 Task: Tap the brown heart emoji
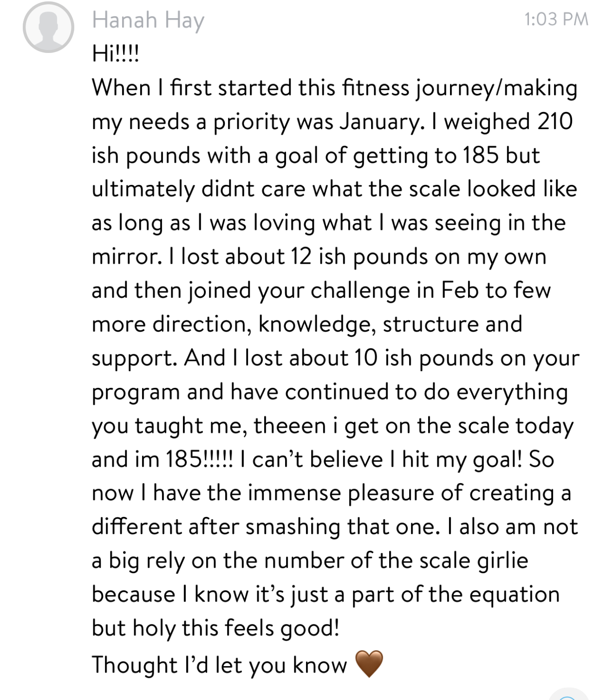(369, 663)
